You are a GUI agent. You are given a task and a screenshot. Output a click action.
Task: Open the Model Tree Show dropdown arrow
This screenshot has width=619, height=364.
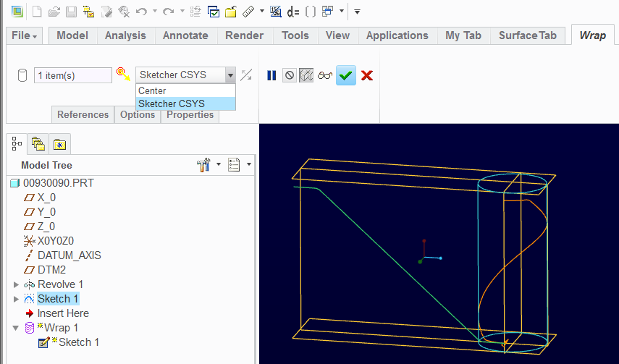click(x=249, y=164)
